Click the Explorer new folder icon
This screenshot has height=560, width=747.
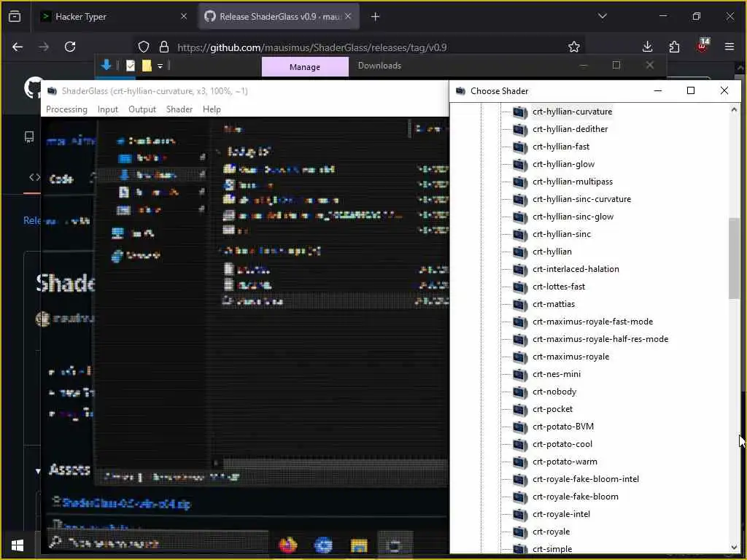147,66
